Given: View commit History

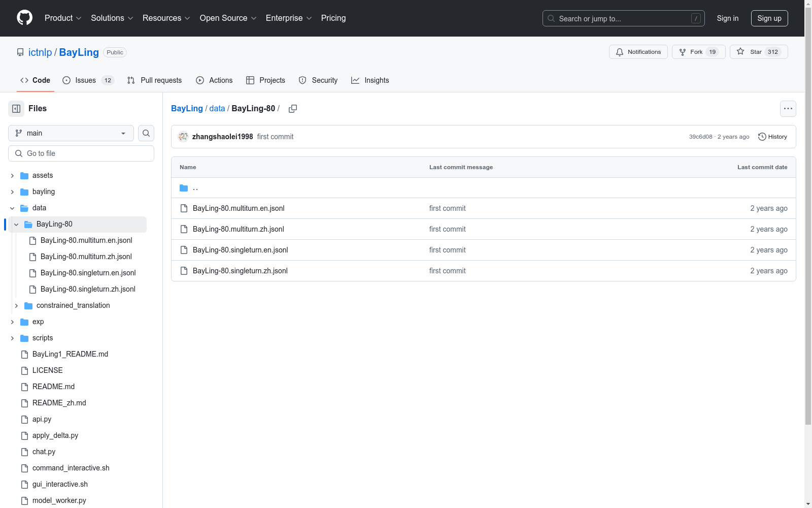Looking at the screenshot, I should click(x=772, y=137).
